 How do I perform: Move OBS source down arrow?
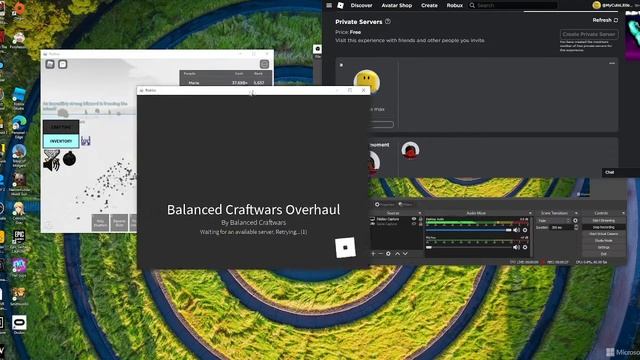pyautogui.click(x=405, y=253)
